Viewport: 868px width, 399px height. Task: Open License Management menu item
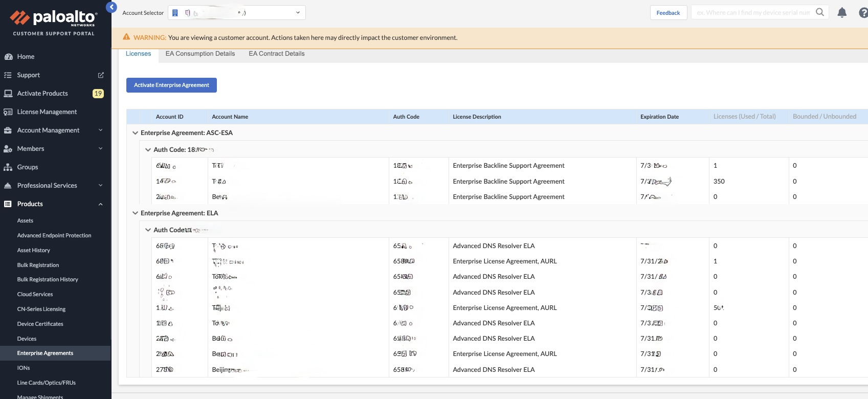coord(47,112)
